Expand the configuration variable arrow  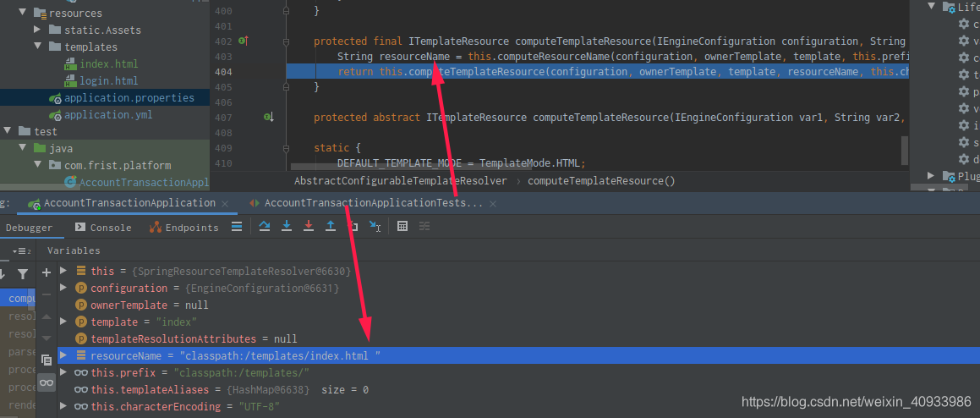coord(63,288)
